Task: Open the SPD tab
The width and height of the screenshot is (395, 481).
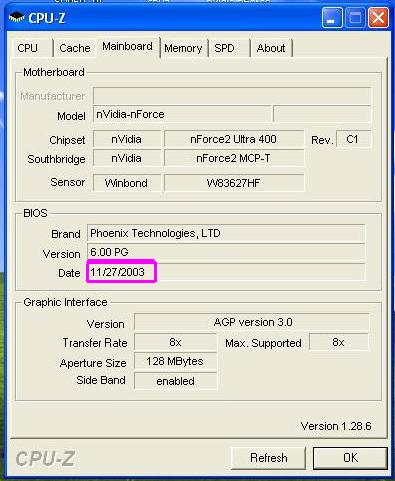Action: (x=228, y=48)
